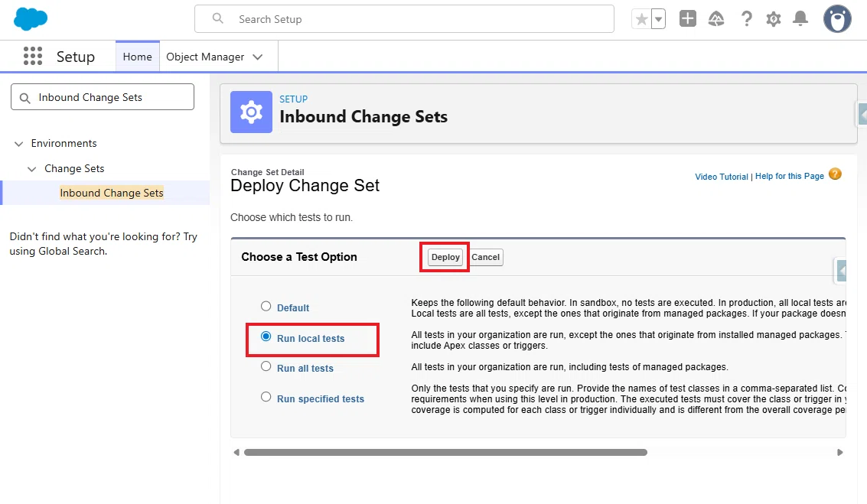Click the Quick Find magnifier icon
Image resolution: width=867 pixels, height=504 pixels.
(x=25, y=98)
